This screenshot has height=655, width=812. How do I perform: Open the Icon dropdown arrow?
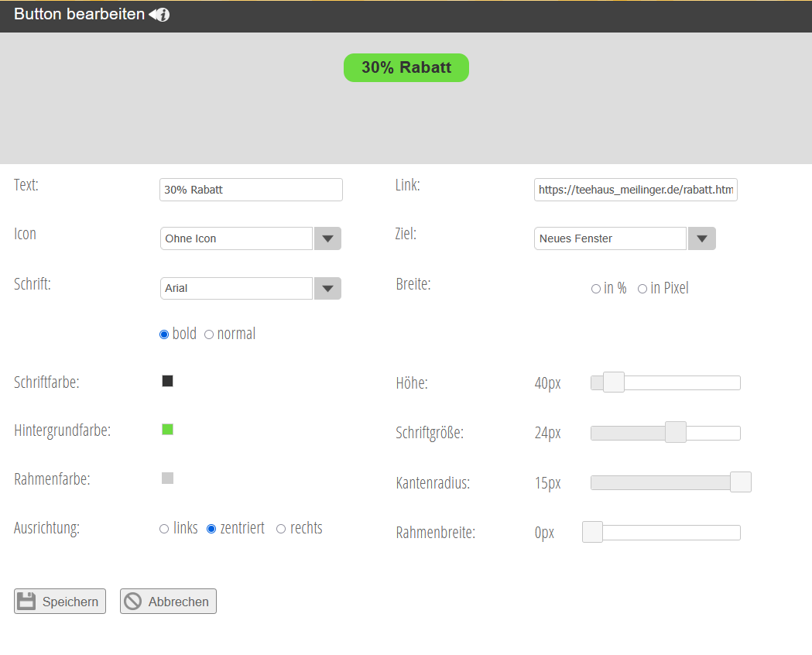coord(327,238)
